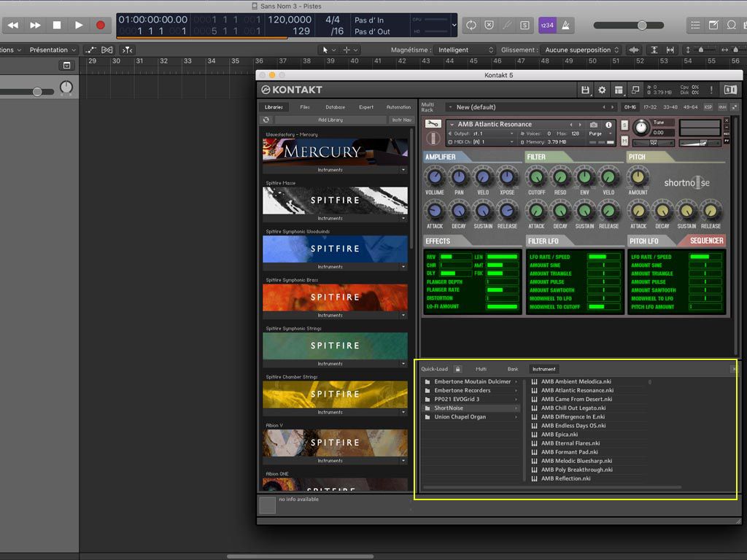Open instrument edit wrench icon

pos(433,124)
